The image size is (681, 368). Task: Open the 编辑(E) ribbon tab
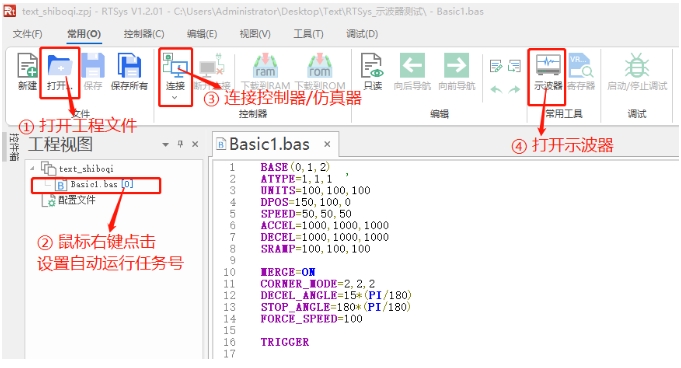pos(202,33)
